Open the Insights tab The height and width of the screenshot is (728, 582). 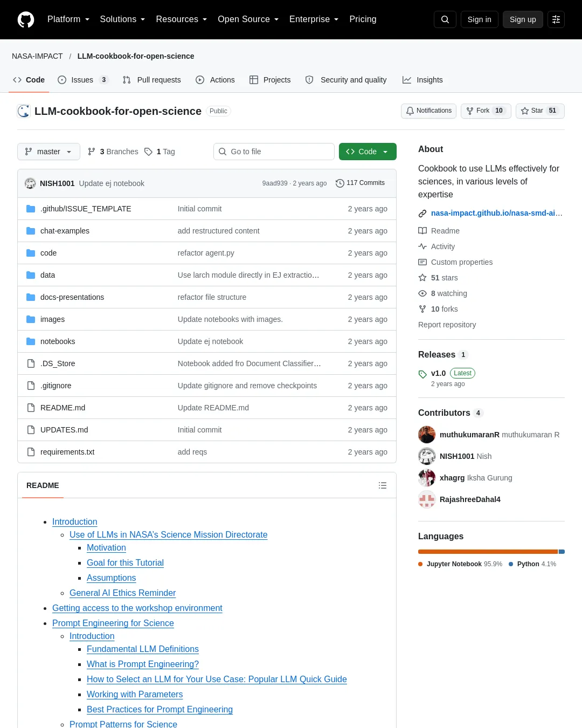click(x=422, y=80)
